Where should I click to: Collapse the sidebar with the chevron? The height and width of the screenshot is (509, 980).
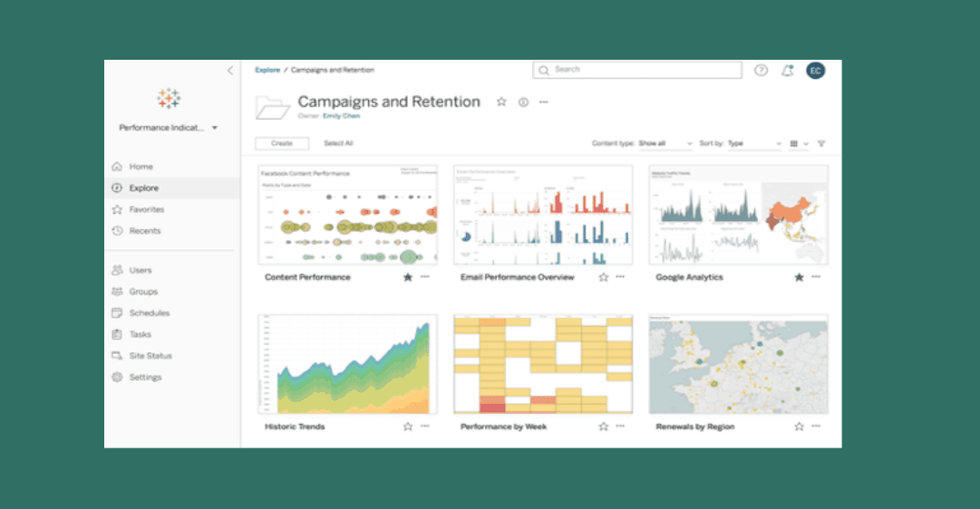coord(230,71)
